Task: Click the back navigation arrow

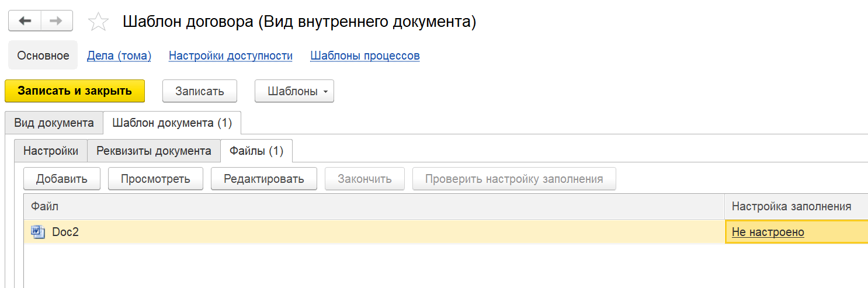Action: coord(25,21)
